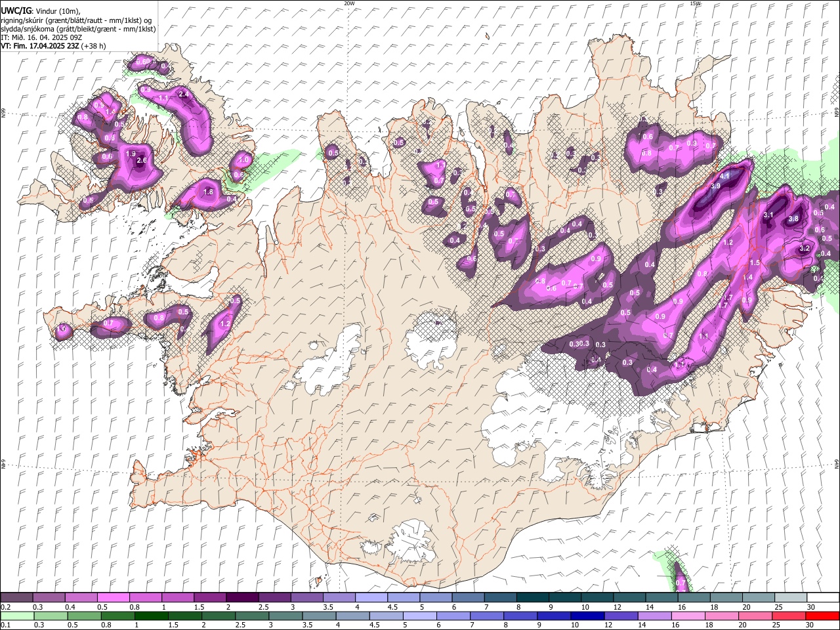
Task: Click the first 0.2–0.3 swatch in upper legend row
Action: [x=17, y=597]
